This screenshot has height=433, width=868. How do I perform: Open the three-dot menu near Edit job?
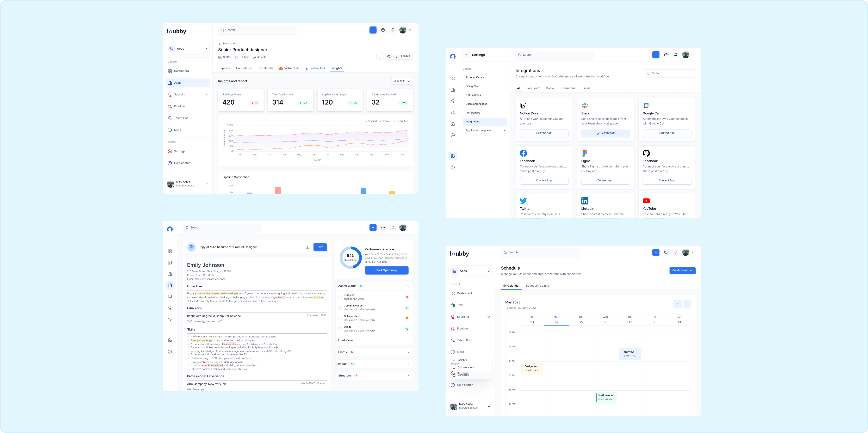[379, 56]
